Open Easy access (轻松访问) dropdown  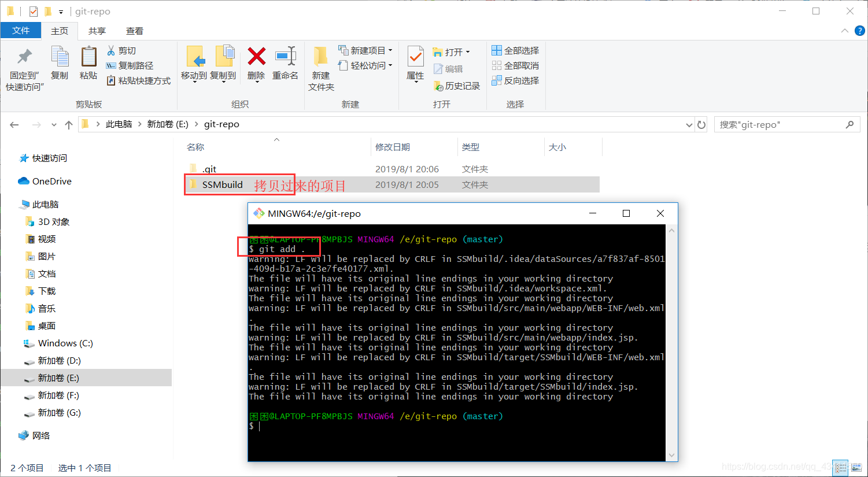tap(365, 65)
